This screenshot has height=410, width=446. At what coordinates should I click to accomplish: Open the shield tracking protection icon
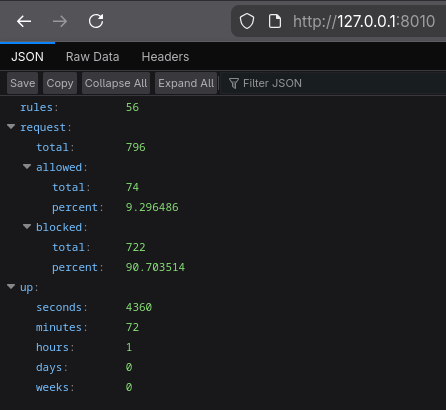click(247, 21)
